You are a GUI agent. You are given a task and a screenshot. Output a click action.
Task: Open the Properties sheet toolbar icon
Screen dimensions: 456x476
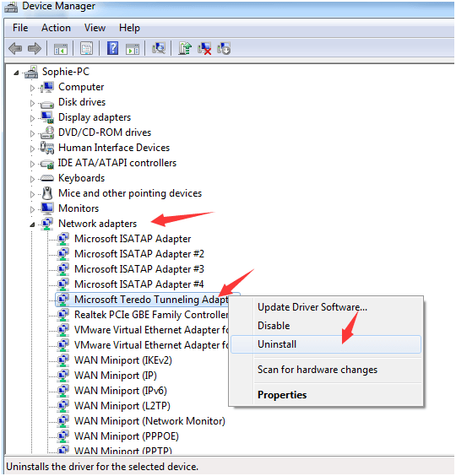coord(87,49)
